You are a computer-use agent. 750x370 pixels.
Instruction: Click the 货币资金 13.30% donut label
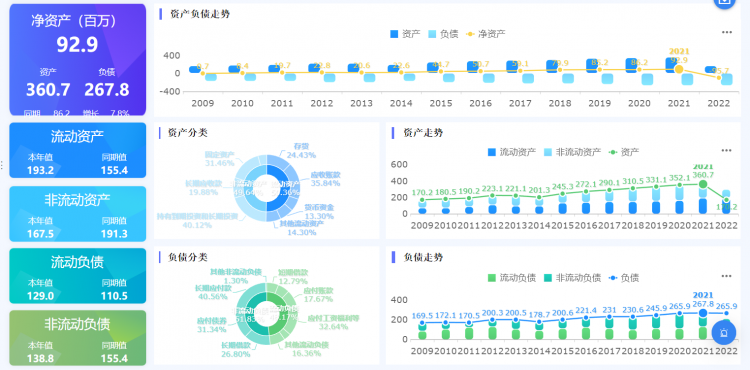pos(319,211)
